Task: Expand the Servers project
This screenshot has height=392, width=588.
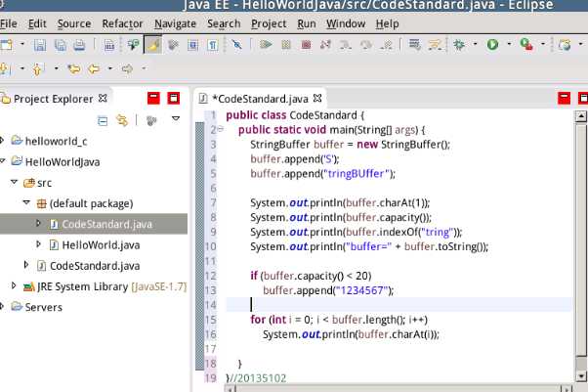Action: (2, 306)
